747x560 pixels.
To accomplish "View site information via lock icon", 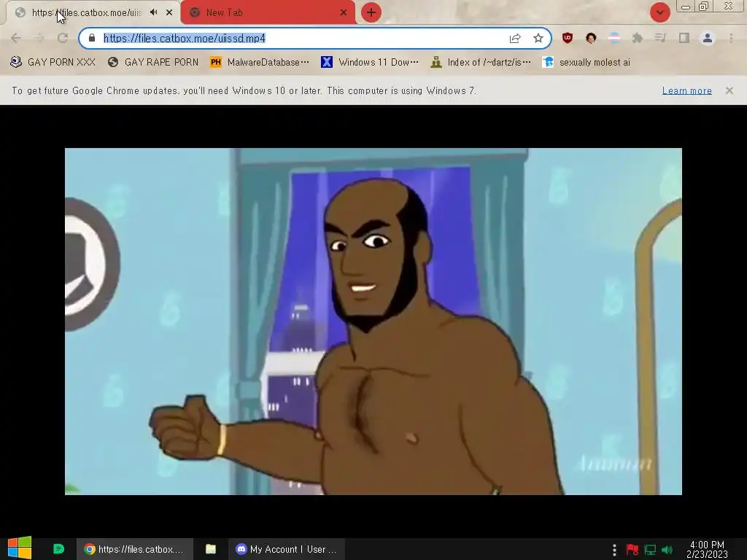I will pyautogui.click(x=92, y=38).
